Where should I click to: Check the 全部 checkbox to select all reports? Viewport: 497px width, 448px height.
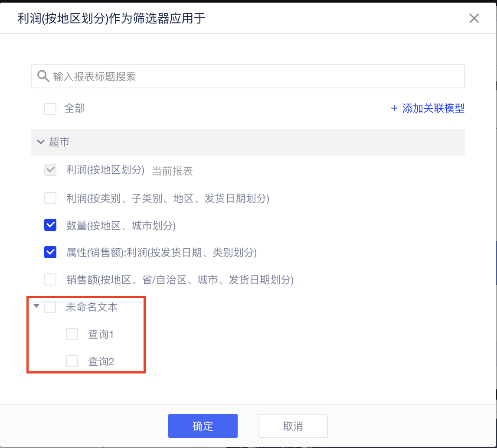point(50,109)
